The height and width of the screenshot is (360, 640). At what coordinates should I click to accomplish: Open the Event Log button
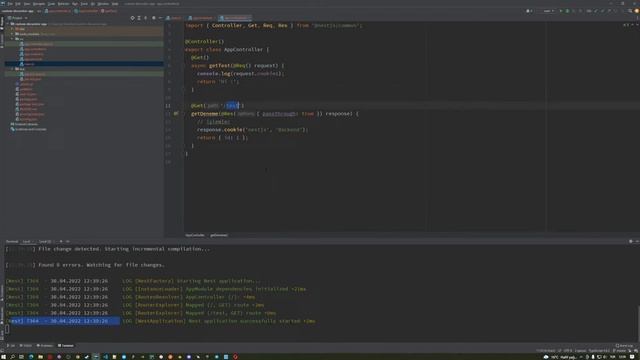(624, 346)
